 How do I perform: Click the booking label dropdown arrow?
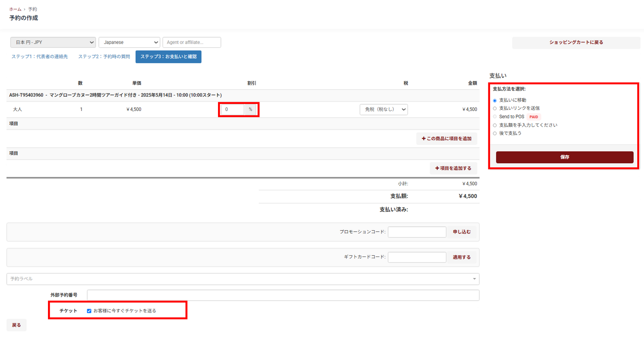pos(474,279)
